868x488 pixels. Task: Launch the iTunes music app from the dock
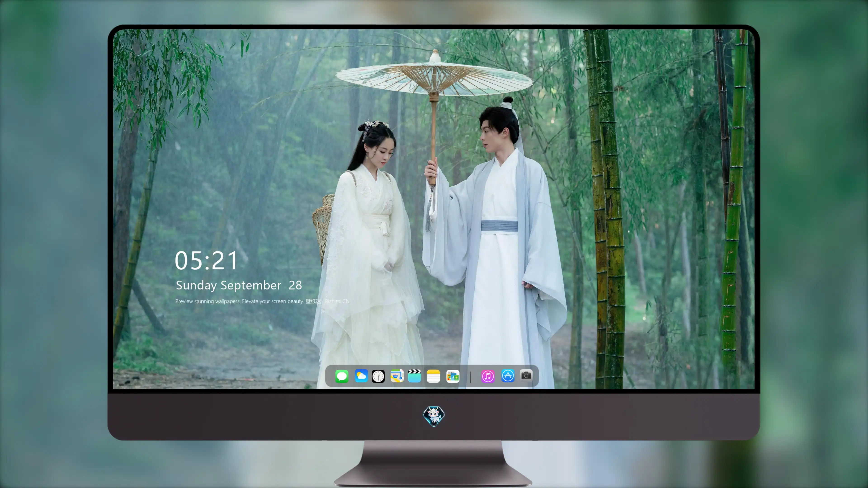pyautogui.click(x=488, y=376)
